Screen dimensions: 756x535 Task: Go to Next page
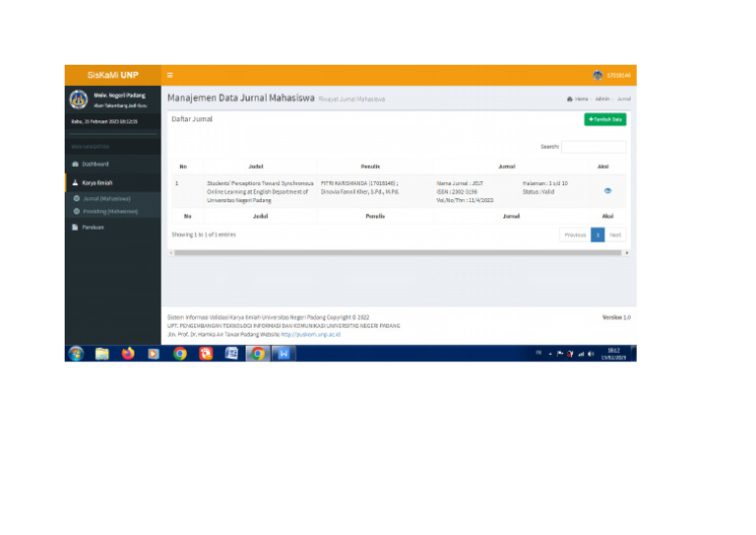tap(615, 234)
